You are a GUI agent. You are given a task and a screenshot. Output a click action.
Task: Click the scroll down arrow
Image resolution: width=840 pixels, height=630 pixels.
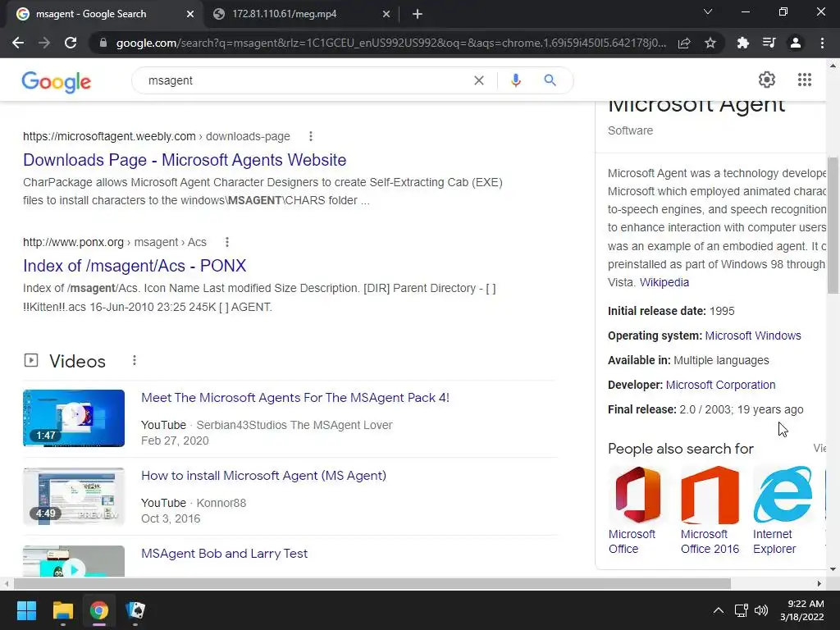tap(833, 569)
